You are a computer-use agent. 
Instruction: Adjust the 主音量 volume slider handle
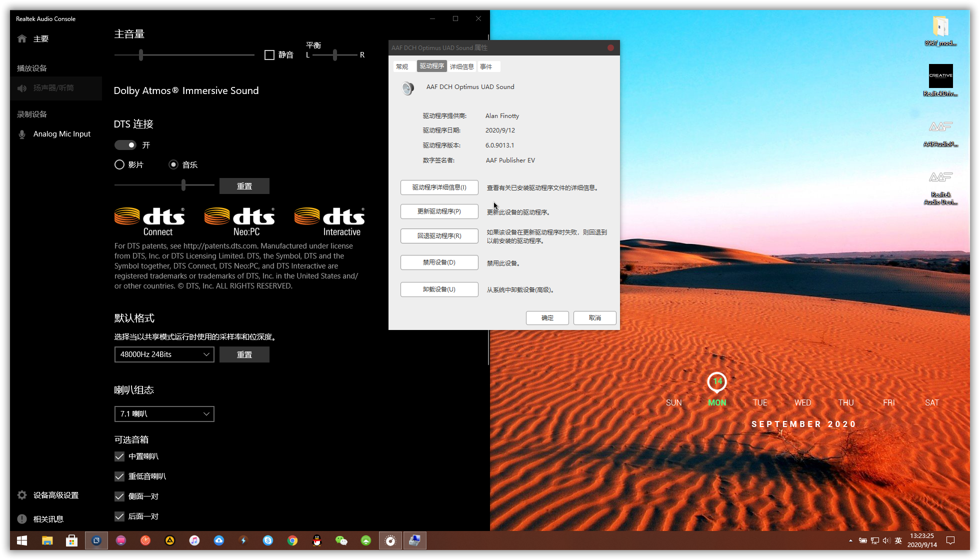141,54
